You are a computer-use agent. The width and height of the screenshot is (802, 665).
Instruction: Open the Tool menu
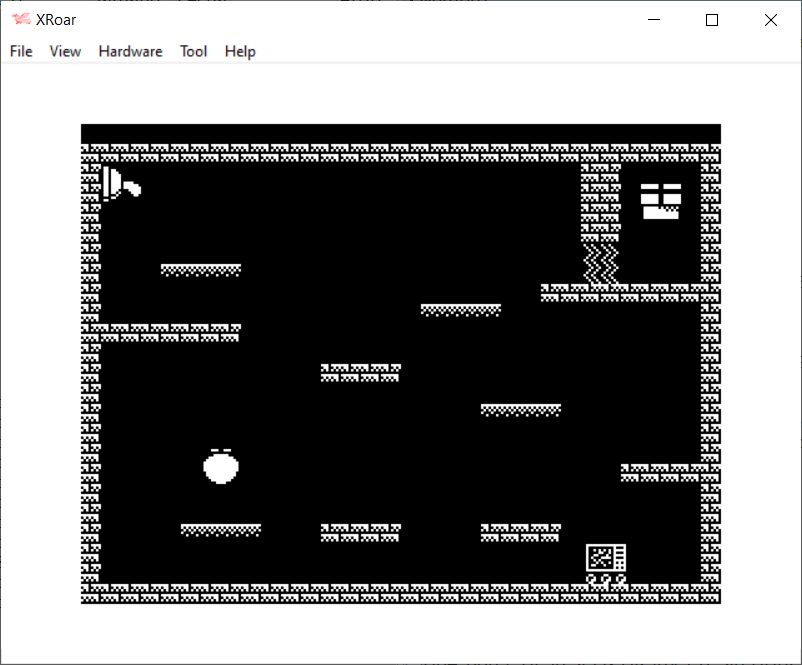click(193, 51)
